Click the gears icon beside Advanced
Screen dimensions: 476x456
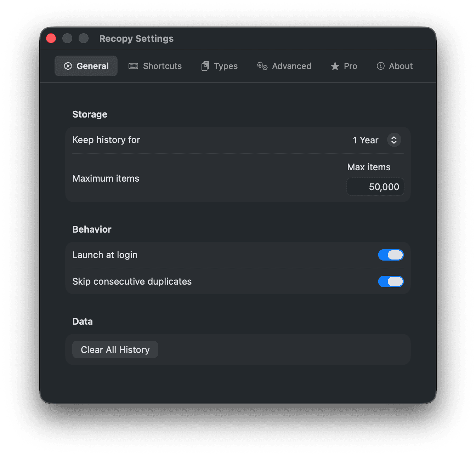click(x=262, y=66)
